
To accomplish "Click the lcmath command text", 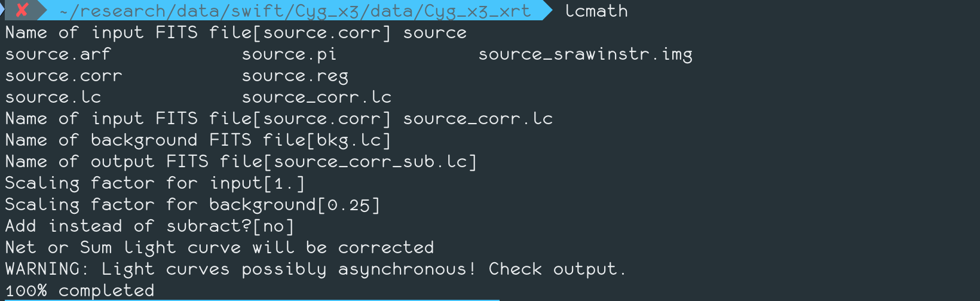I will point(596,11).
